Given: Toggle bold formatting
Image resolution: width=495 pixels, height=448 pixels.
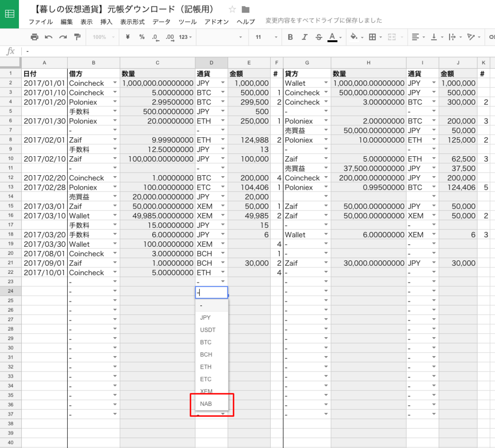Looking at the screenshot, I should (290, 36).
